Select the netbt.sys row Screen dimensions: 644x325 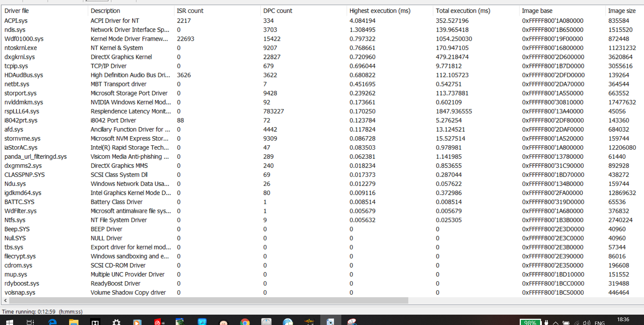coord(323,84)
